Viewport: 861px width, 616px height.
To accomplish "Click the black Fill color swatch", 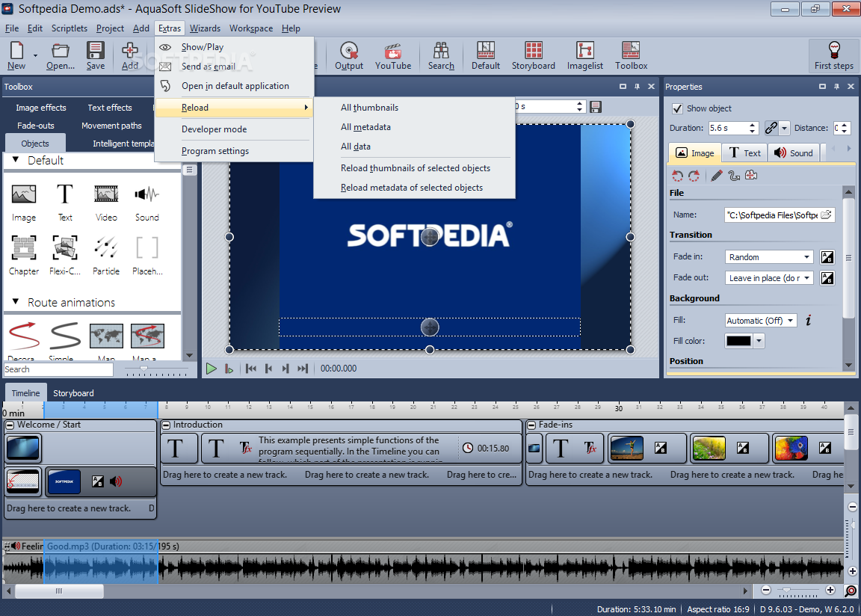I will click(x=738, y=341).
